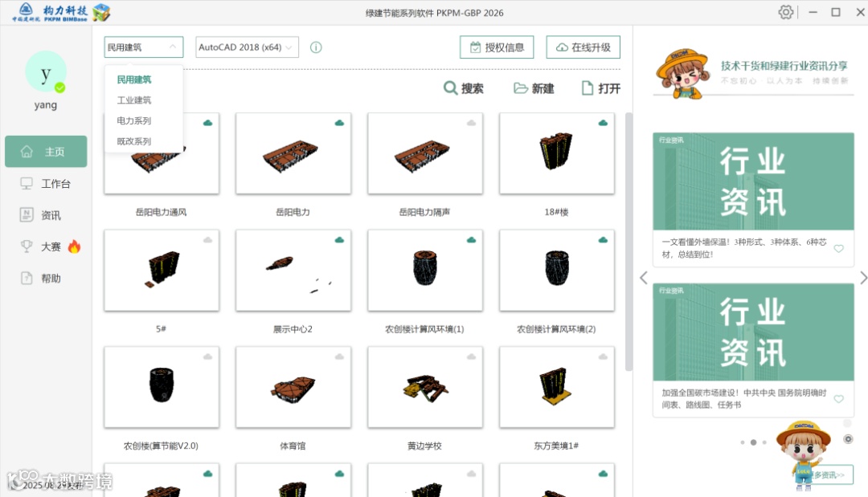Click the fire icon next to 大赛
Screen dimensions: 868x497
[74, 246]
